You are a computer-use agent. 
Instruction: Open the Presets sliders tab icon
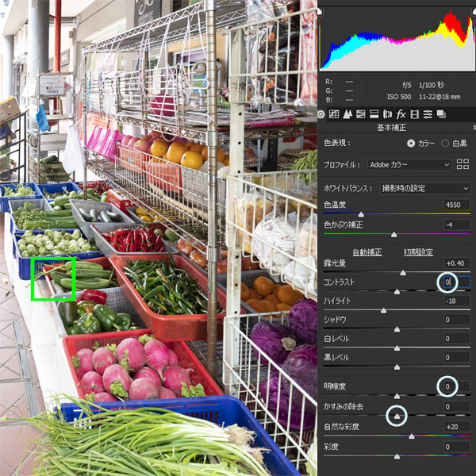[428, 114]
